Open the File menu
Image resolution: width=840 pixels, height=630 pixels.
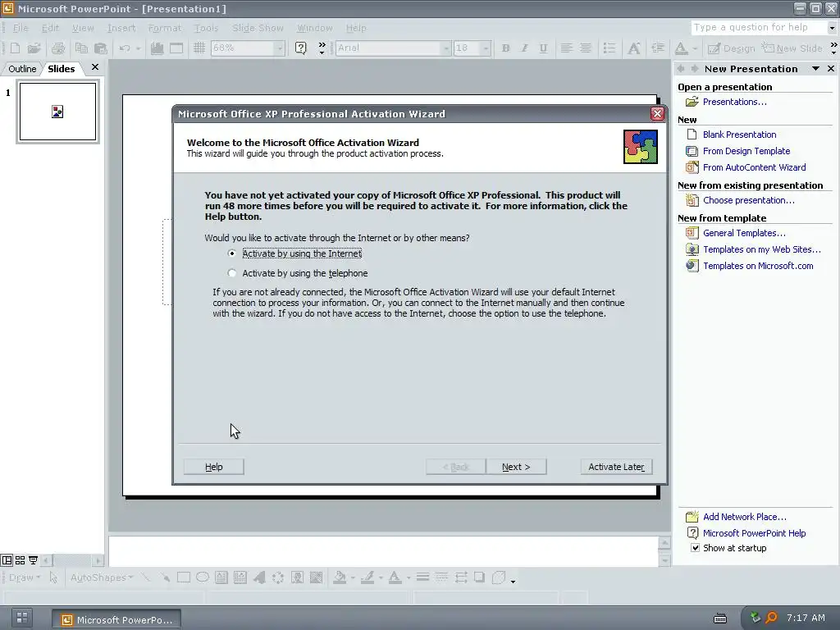click(x=21, y=28)
